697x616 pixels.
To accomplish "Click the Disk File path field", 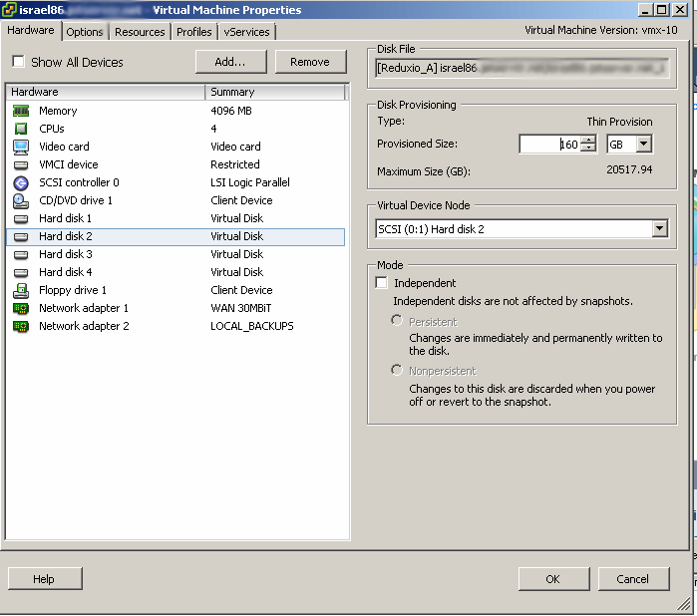I will (x=522, y=68).
